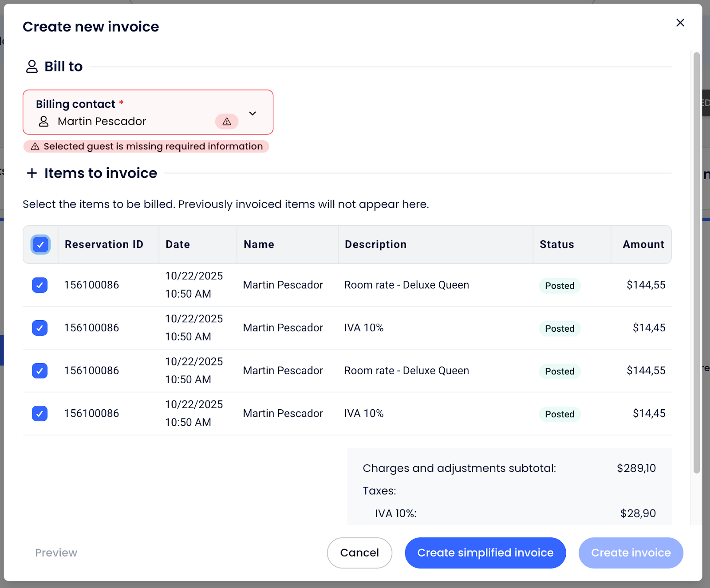Uncheck the first Room rate - Deluxe Queen row
Screen dimensions: 710x588
pyautogui.click(x=40, y=285)
